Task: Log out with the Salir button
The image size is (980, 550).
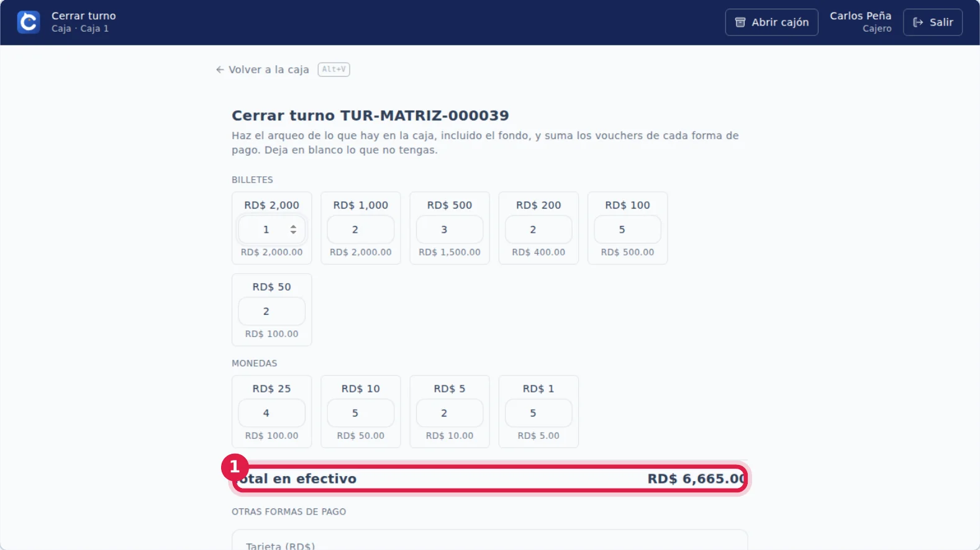Action: [932, 22]
